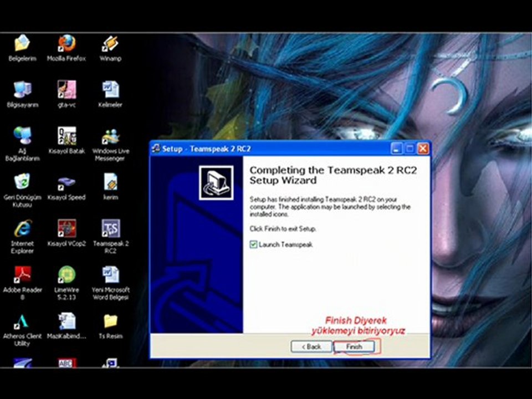Select the gta-vc shortcut icon
The height and width of the screenshot is (399, 532).
tap(66, 90)
